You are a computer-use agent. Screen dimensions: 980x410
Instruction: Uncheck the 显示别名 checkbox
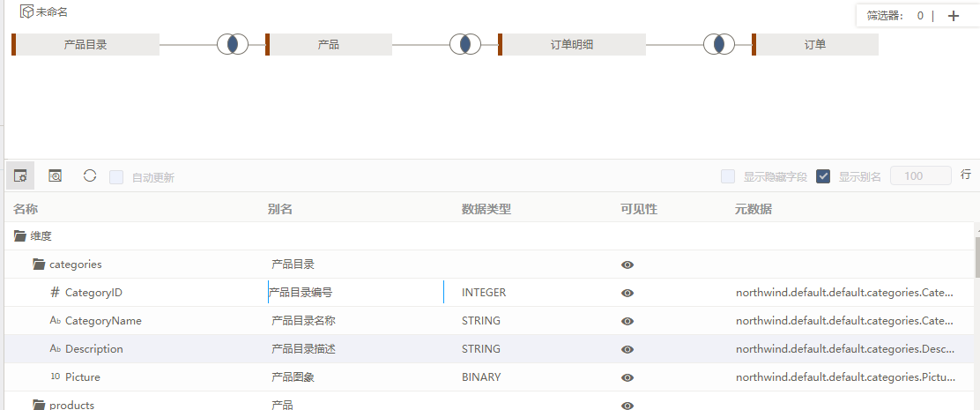(x=823, y=176)
